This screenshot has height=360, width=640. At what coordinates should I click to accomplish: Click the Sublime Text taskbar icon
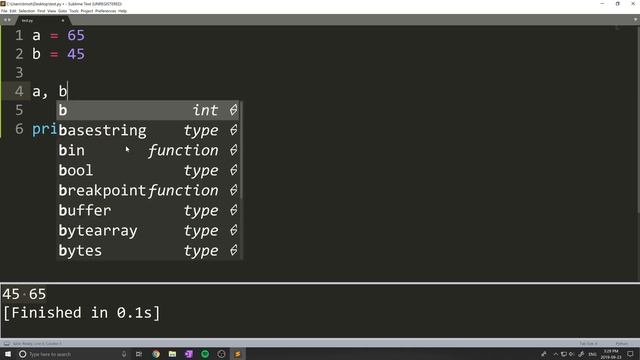(x=238, y=354)
